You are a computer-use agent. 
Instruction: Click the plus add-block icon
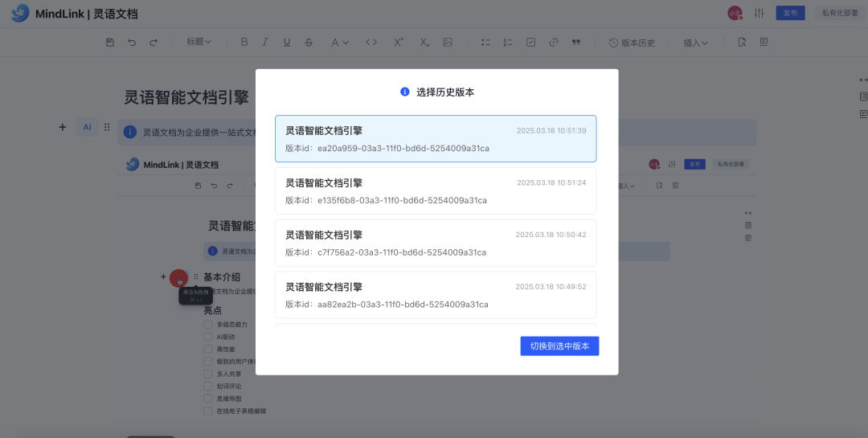[63, 127]
